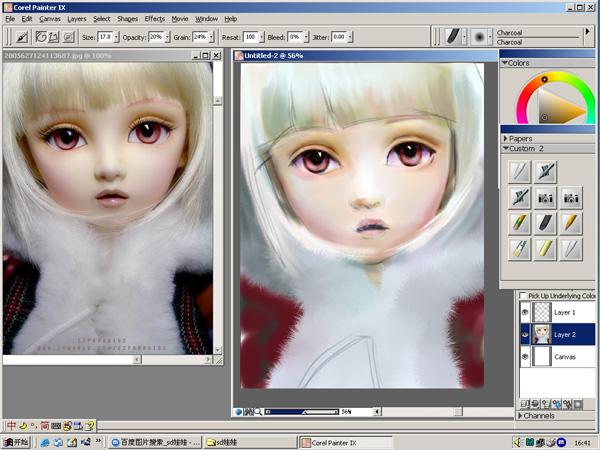Collapse the Colors palette
Viewport: 600px width, 450px height.
pos(504,63)
